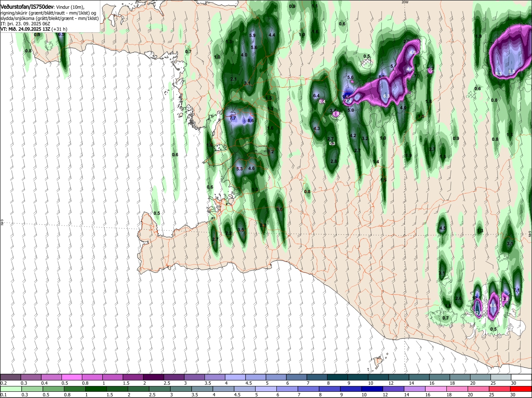Click the initial time line 'IT: þri. 23. 09. 2025 06Z'

pos(26,24)
